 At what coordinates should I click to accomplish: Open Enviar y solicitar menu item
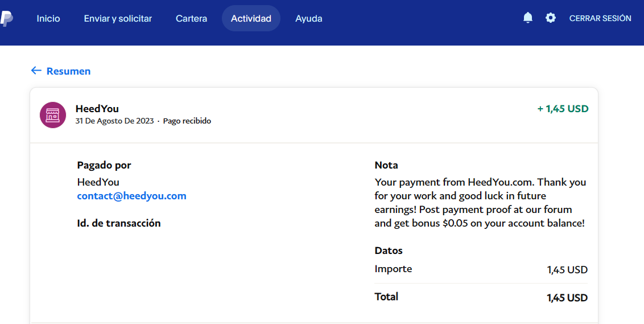(x=118, y=18)
